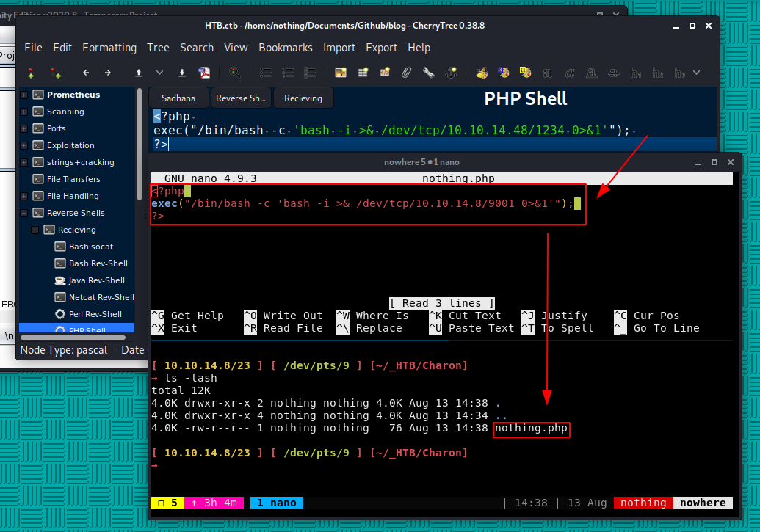Remove formatting with the broom icon
Image resolution: width=760 pixels, height=532 pixels.
coord(482,73)
